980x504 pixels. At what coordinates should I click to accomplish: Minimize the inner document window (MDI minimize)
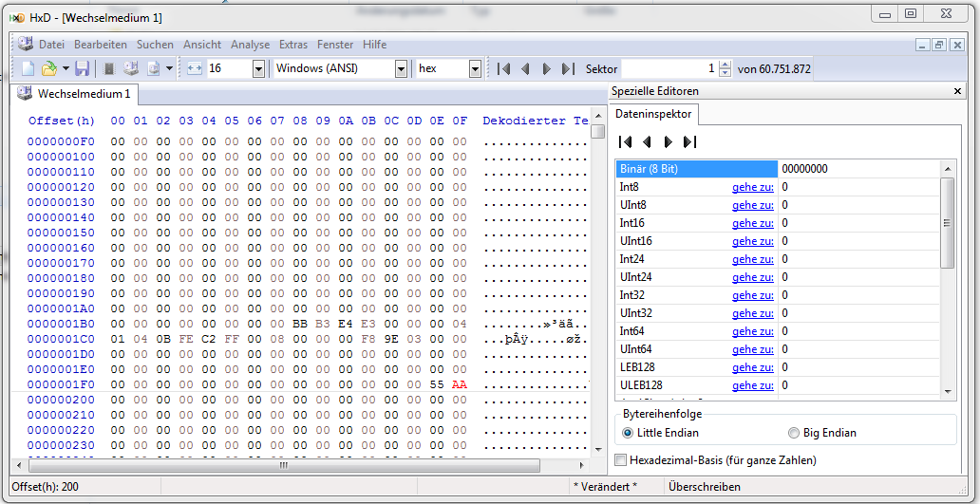[923, 45]
